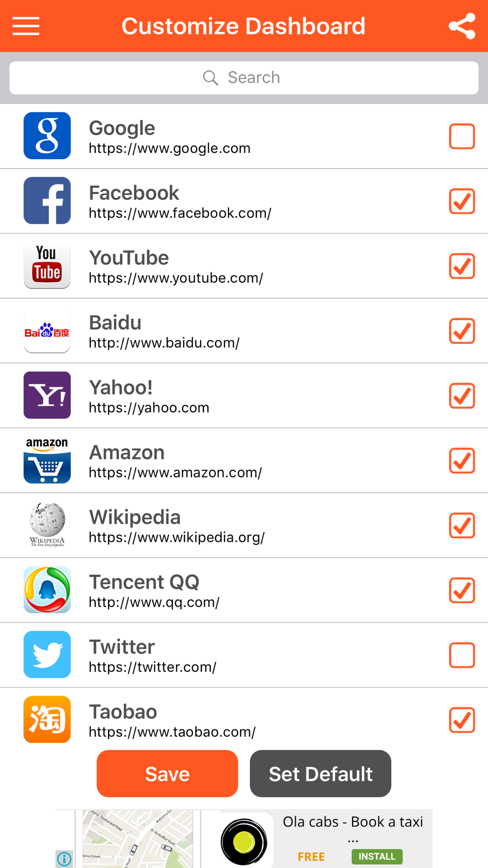Tap the YouTube logo icon
This screenshot has height=868, width=488.
[47, 266]
